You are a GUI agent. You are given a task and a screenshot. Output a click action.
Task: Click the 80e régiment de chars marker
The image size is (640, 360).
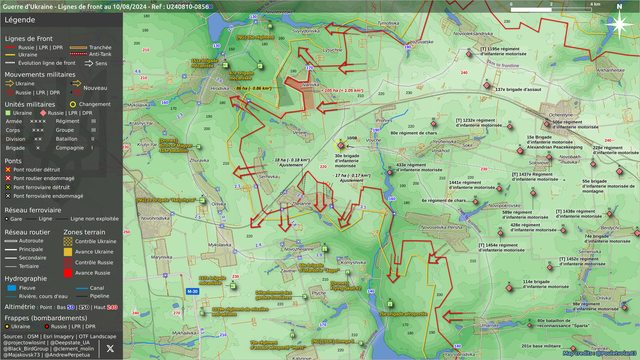pyautogui.click(x=433, y=124)
